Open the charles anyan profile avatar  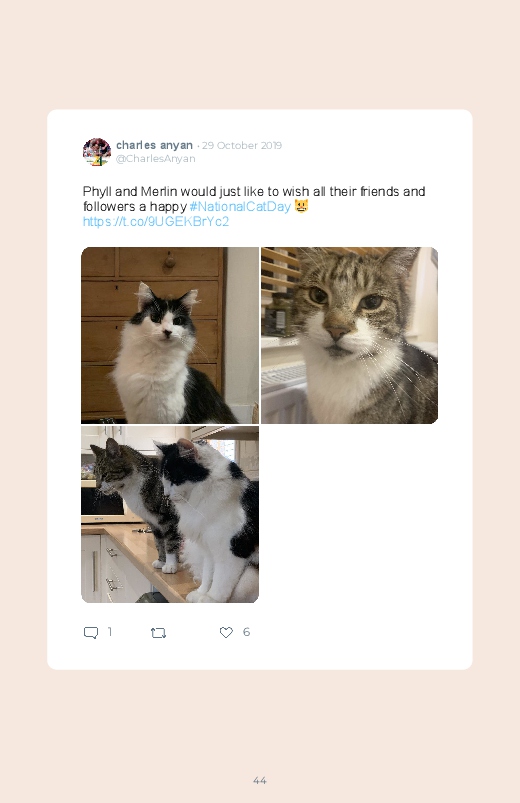(x=97, y=152)
